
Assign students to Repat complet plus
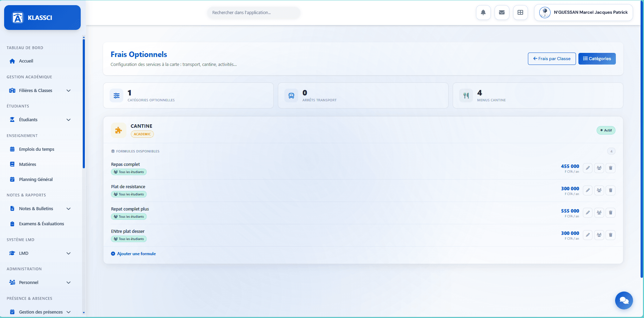pyautogui.click(x=599, y=213)
